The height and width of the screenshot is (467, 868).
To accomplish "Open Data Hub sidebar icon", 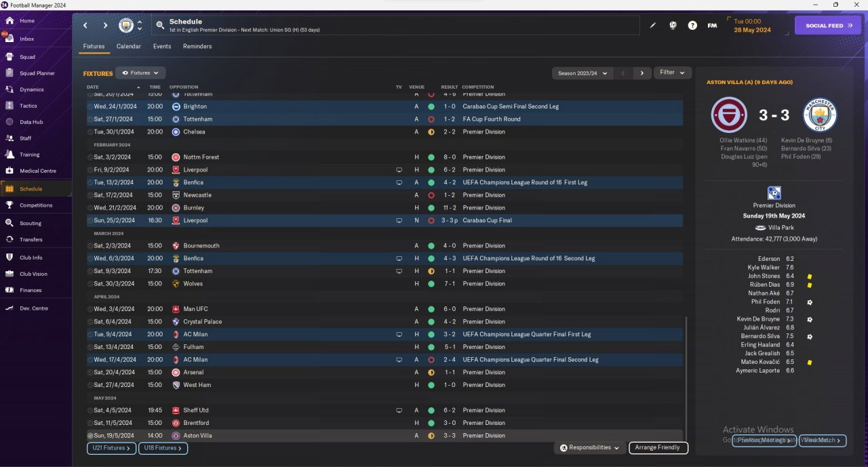I will tap(9, 122).
